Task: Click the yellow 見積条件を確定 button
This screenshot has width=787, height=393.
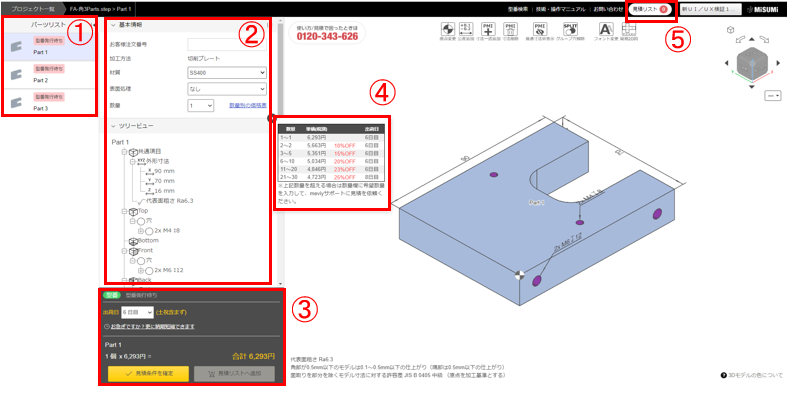Action: (148, 374)
